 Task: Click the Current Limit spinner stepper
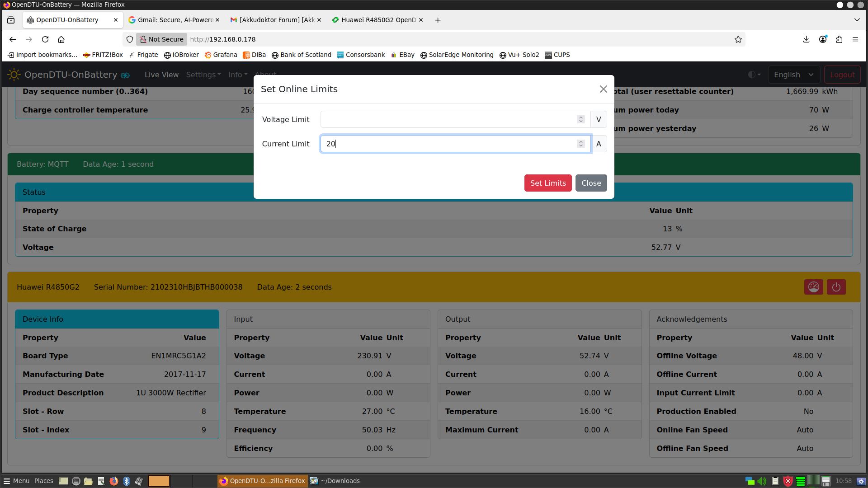pyautogui.click(x=581, y=144)
